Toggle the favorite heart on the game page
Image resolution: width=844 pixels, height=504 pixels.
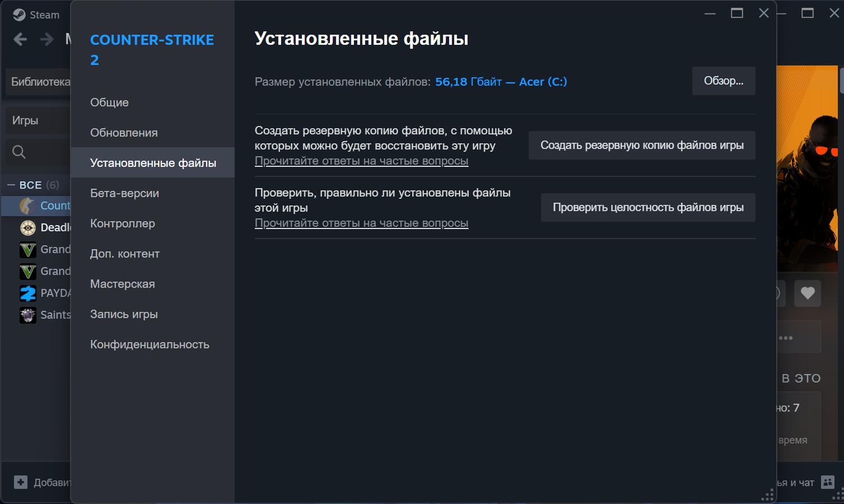point(808,293)
